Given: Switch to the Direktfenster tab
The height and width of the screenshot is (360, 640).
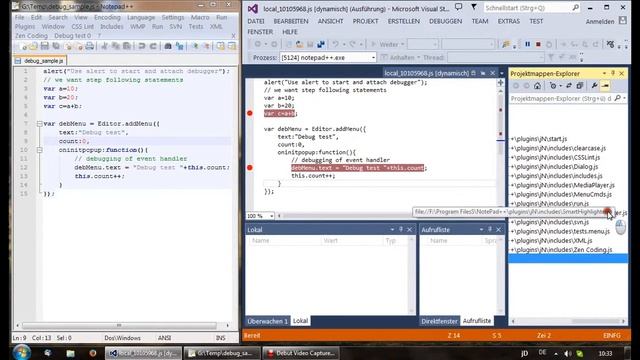Looking at the screenshot, I should (439, 321).
